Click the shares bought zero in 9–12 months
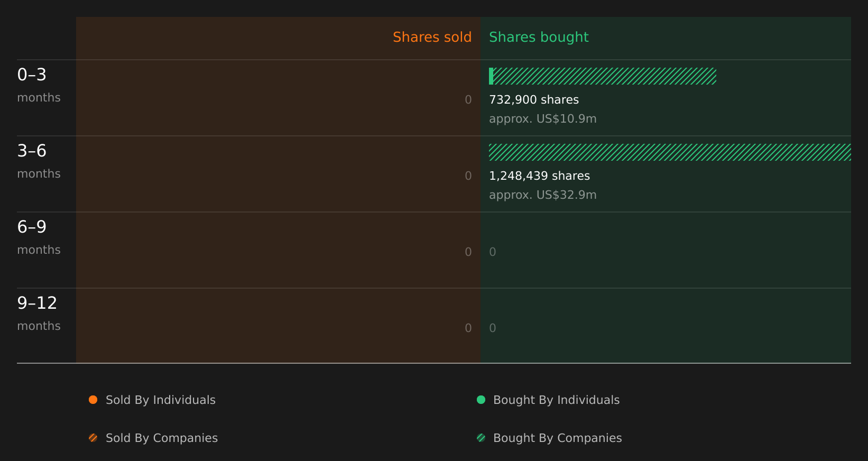Image resolution: width=868 pixels, height=461 pixels. pyautogui.click(x=493, y=328)
